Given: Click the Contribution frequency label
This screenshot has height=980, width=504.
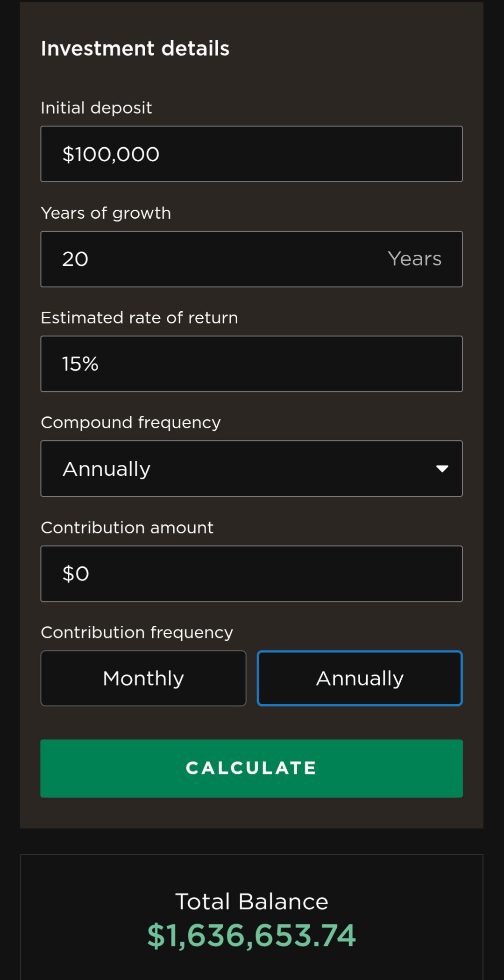Looking at the screenshot, I should 137,632.
